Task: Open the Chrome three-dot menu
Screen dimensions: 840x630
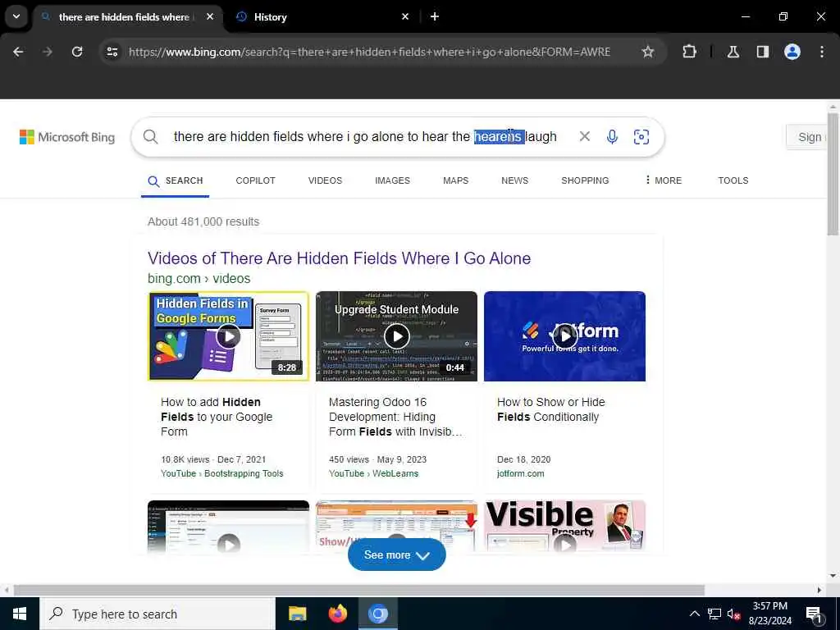Action: pyautogui.click(x=822, y=52)
